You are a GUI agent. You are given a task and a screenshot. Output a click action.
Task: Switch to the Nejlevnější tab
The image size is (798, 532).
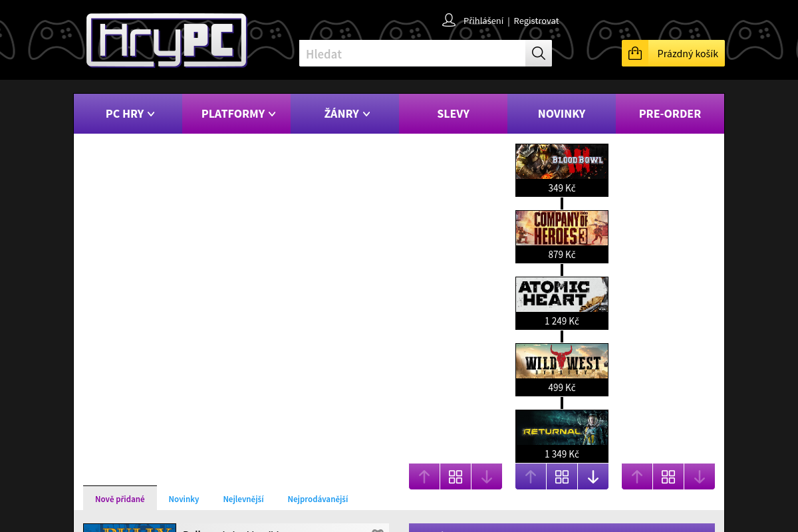click(x=243, y=499)
